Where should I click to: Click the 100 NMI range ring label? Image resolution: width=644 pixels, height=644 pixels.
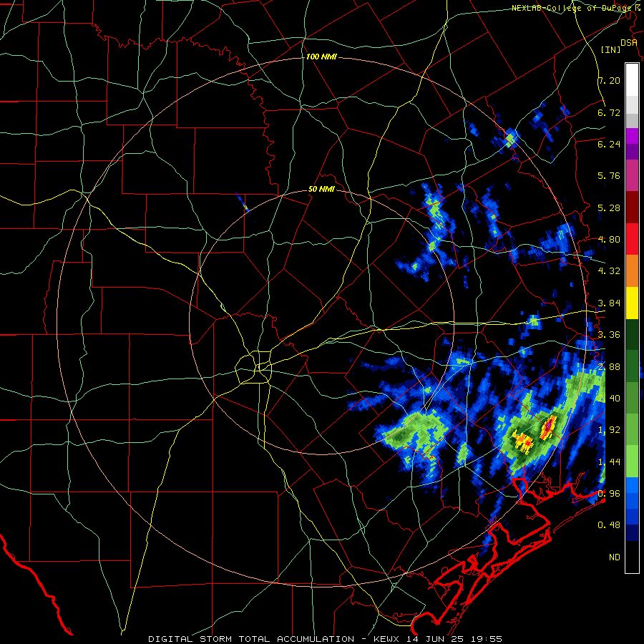click(x=321, y=57)
